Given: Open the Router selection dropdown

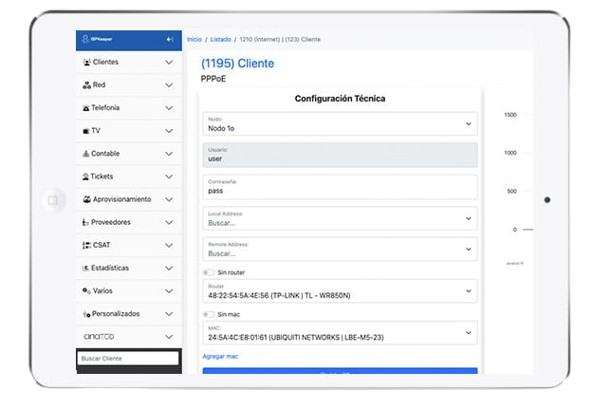Looking at the screenshot, I should coord(340,291).
